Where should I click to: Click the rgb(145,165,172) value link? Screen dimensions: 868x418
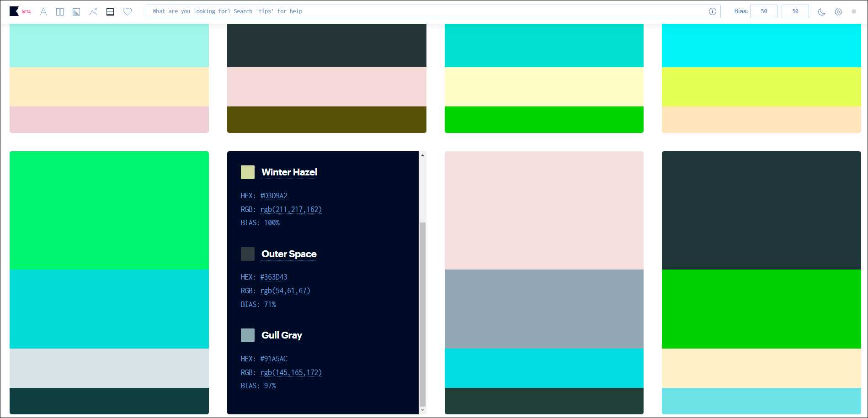coord(291,373)
